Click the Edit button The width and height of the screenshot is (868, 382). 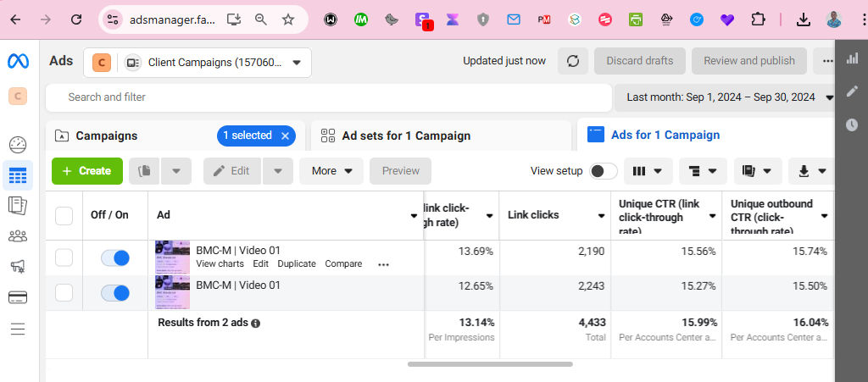coord(232,171)
